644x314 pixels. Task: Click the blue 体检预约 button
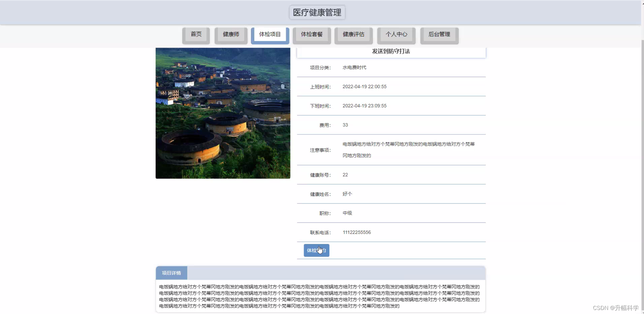[x=316, y=250]
